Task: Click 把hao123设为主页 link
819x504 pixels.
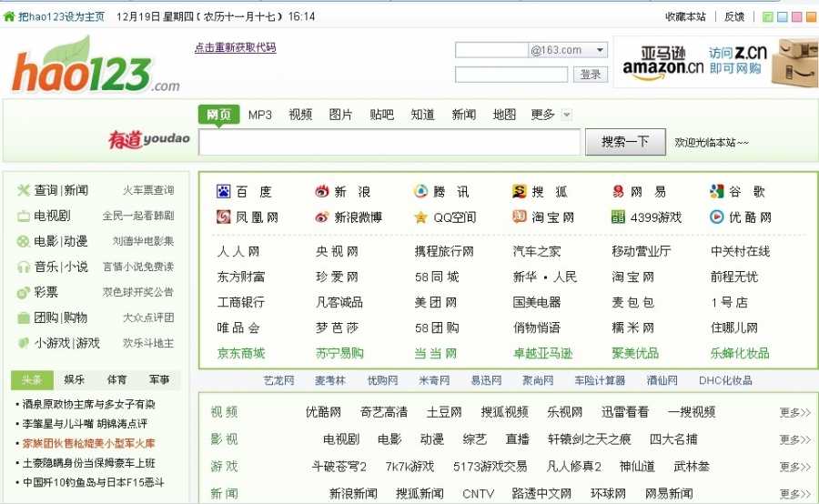Action: click(61, 16)
